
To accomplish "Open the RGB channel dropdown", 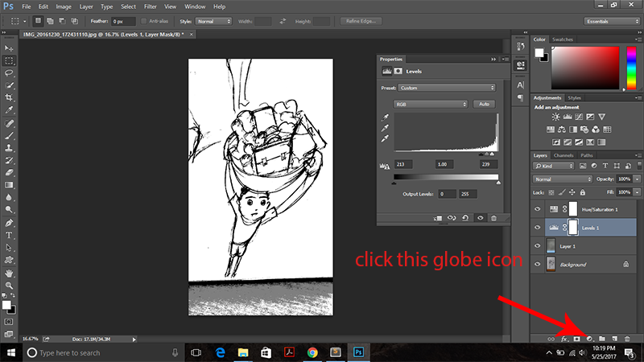I will pyautogui.click(x=431, y=105).
